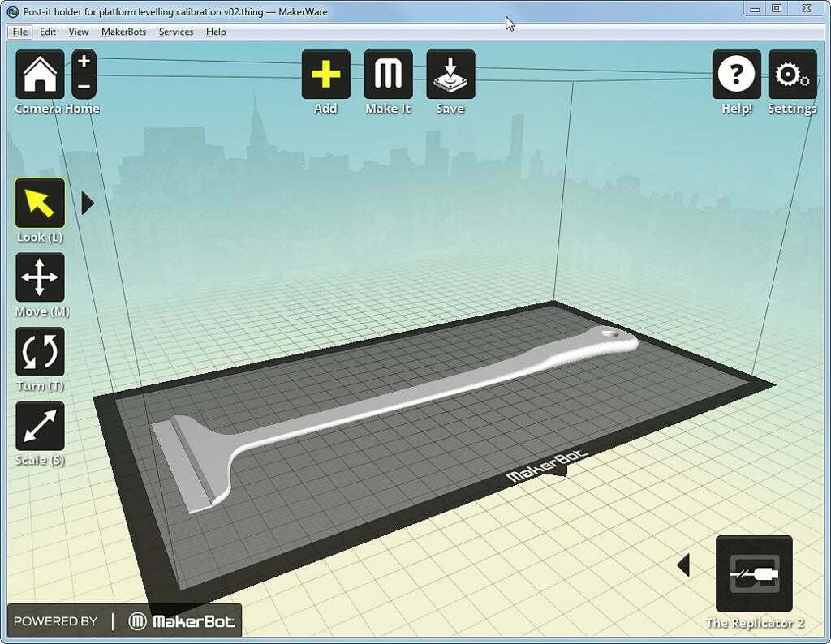Select the Scale (S) tool

point(41,426)
